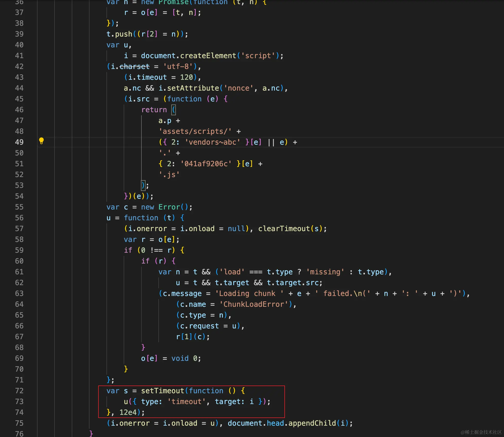Click the 'timeout' type string on line 73
The image size is (504, 437).
[x=186, y=401]
